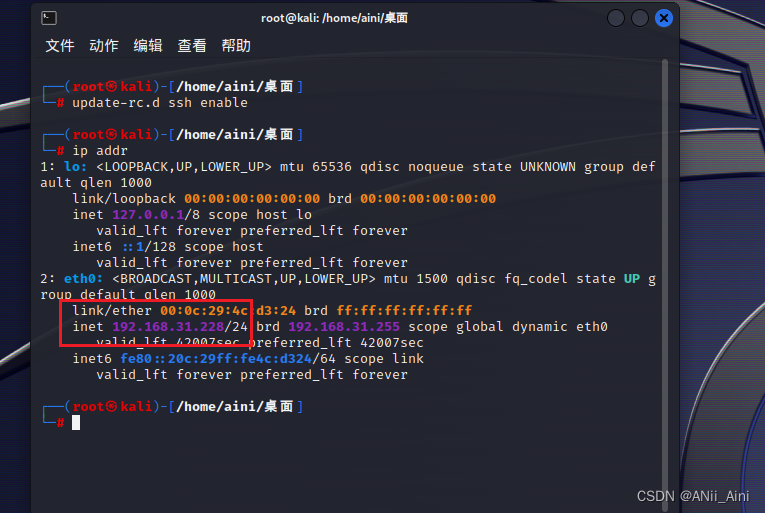The width and height of the screenshot is (765, 513).
Task: Click the IP address 192.168.31.228
Action: (x=168, y=327)
